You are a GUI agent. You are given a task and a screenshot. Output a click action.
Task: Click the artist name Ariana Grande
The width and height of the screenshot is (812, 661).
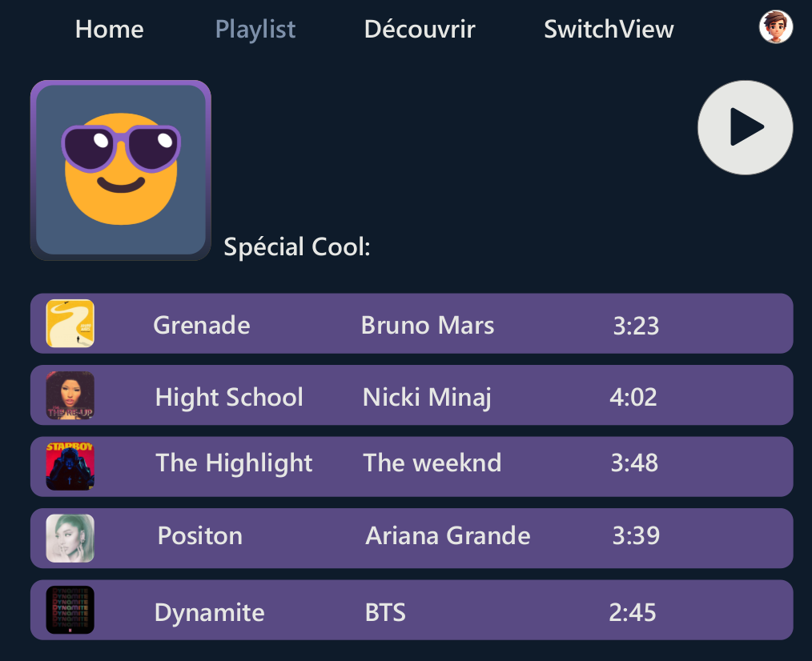click(x=448, y=535)
